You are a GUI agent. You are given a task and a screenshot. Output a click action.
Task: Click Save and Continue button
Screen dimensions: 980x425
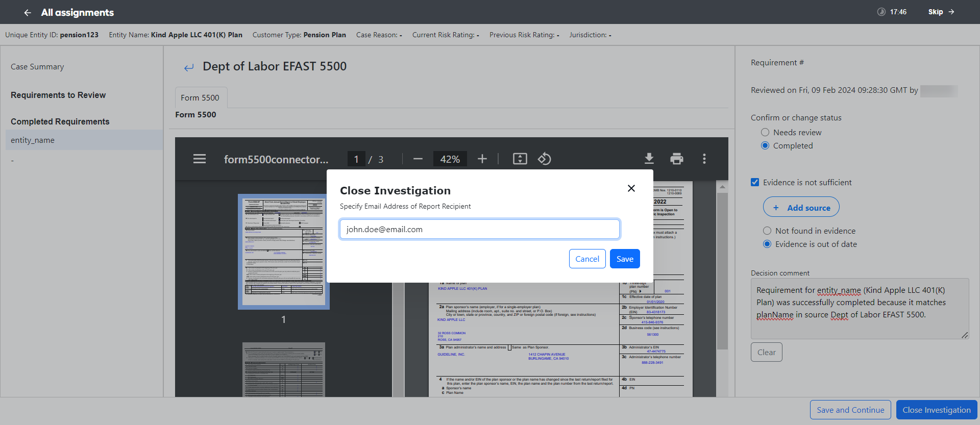point(850,410)
